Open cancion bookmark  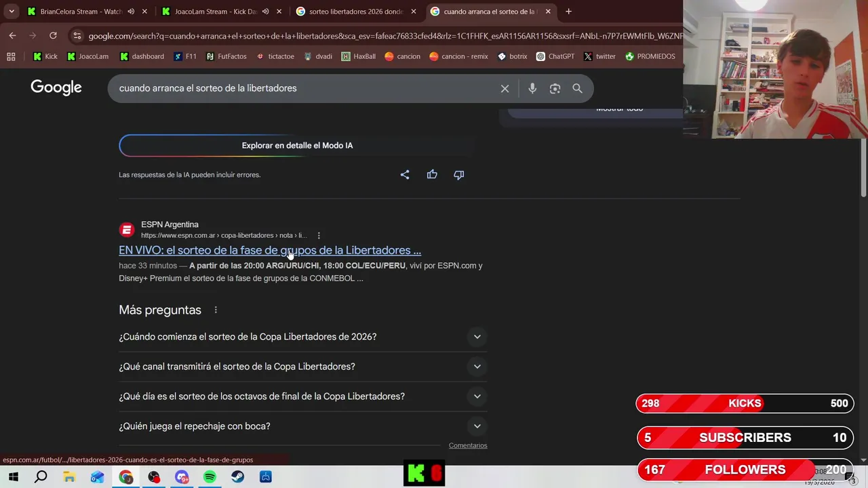pyautogui.click(x=402, y=56)
